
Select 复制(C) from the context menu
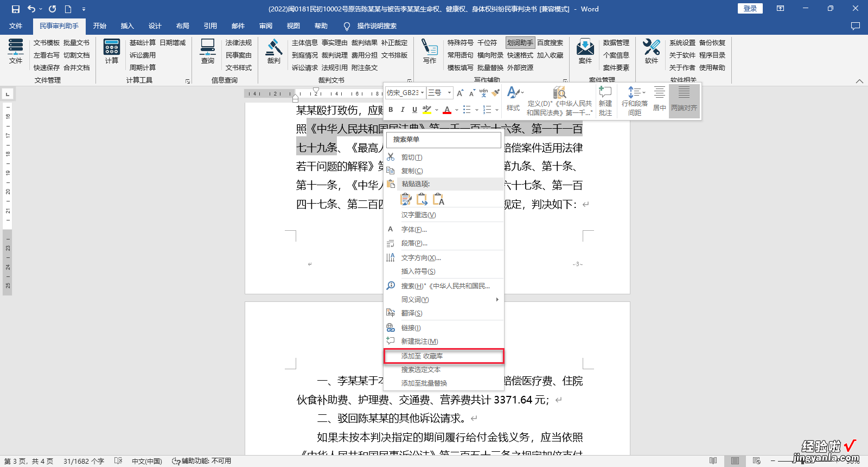click(x=444, y=171)
